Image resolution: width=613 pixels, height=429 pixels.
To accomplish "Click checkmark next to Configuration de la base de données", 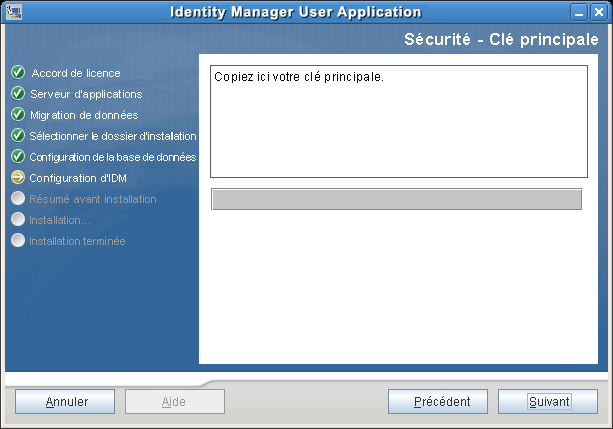I will (17, 157).
